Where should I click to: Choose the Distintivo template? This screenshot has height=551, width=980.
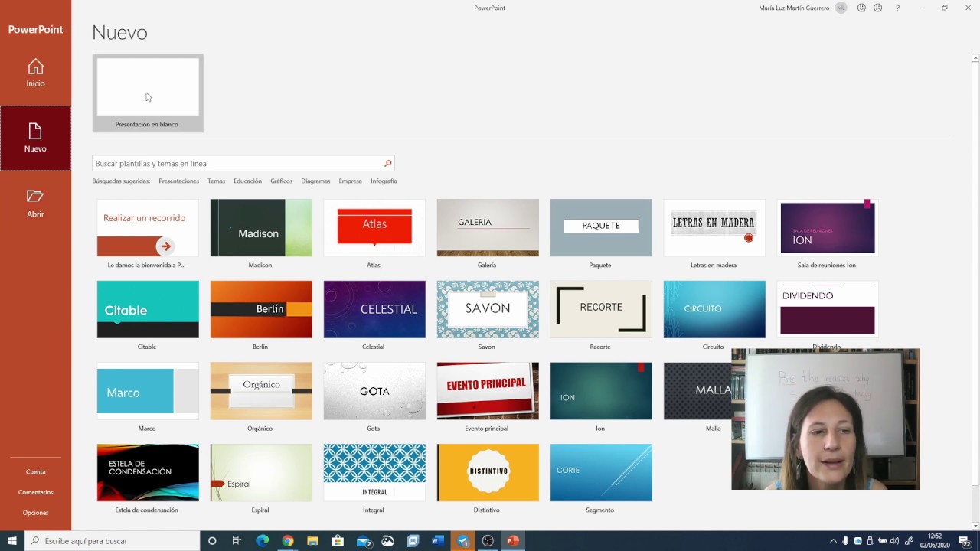[488, 473]
